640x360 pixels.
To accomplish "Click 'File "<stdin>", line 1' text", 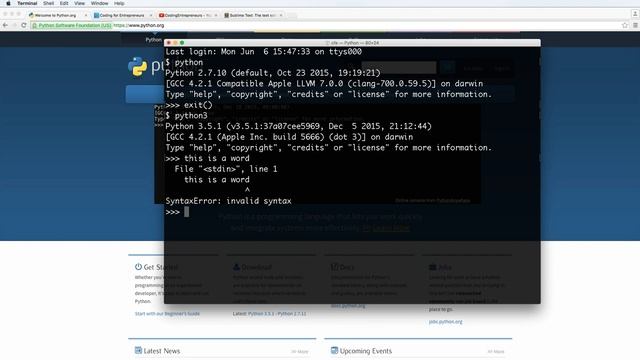I will pos(226,169).
